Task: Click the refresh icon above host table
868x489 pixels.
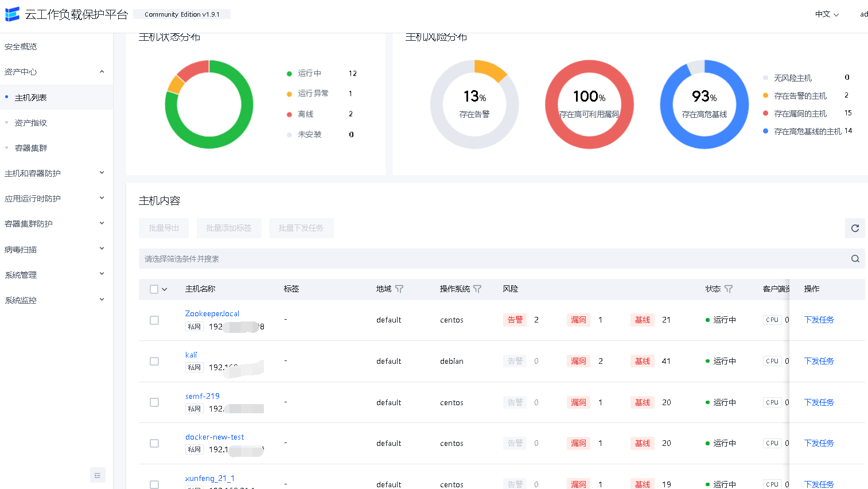Action: tap(855, 228)
